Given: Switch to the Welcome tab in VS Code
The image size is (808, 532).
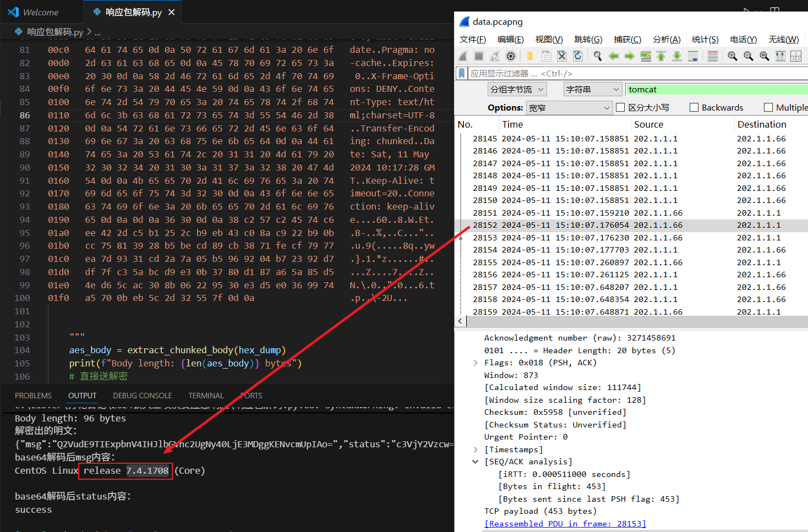Looking at the screenshot, I should click(41, 12).
